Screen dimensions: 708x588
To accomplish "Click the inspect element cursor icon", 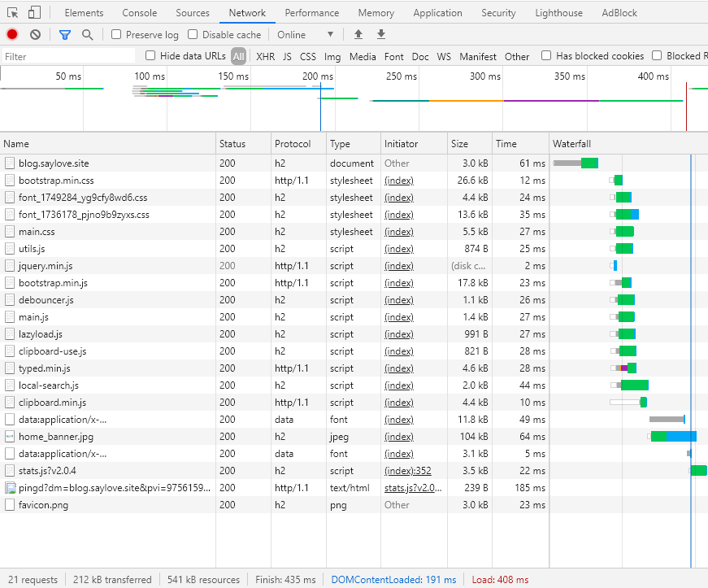I will pyautogui.click(x=12, y=13).
